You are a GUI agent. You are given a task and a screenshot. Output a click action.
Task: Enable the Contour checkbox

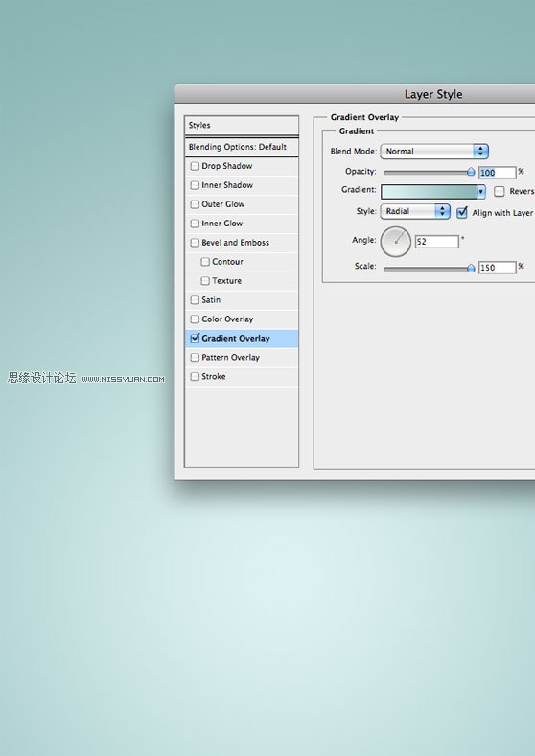(x=205, y=261)
